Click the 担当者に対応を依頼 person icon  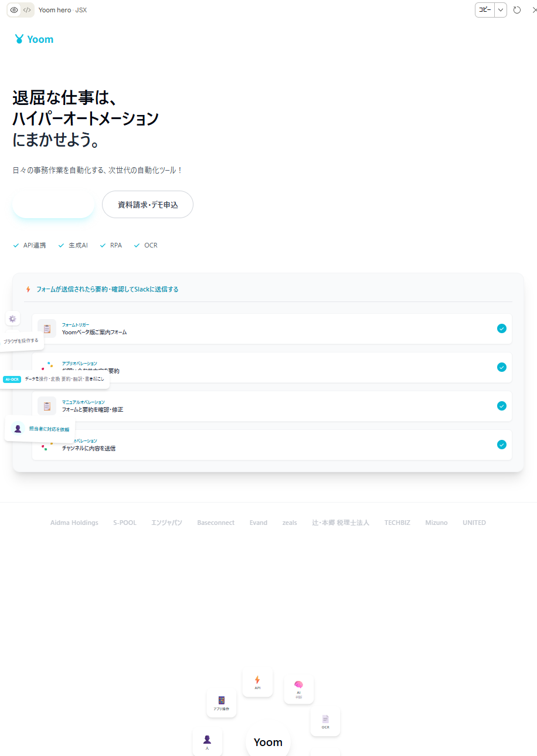18,429
